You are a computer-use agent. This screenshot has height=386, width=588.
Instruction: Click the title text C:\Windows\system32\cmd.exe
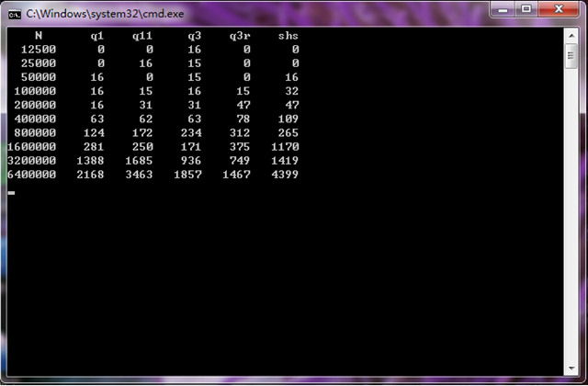click(x=105, y=14)
